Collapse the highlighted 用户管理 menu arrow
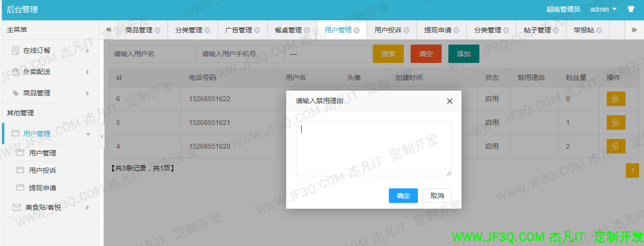644x246 pixels. click(x=88, y=134)
